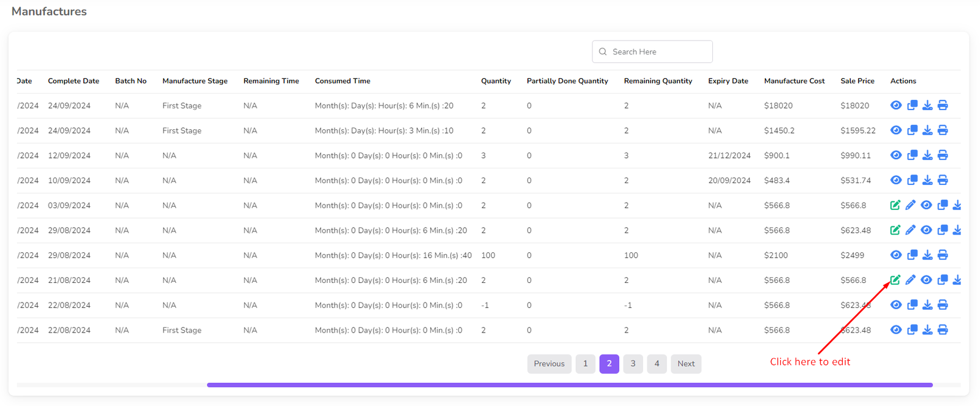Image resolution: width=980 pixels, height=406 pixels.
Task: Jump to page 4 in pagination
Action: pos(657,364)
